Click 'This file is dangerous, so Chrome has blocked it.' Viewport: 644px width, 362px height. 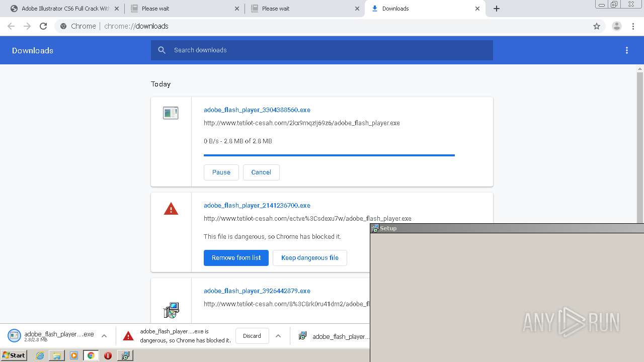pos(272,236)
